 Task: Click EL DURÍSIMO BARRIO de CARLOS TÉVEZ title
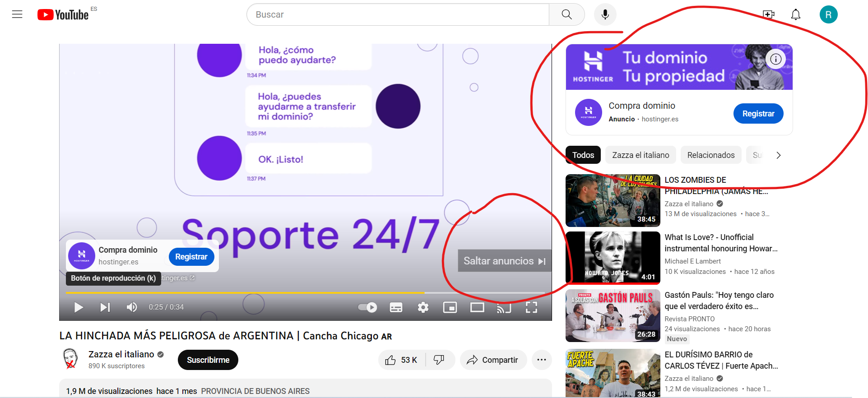point(721,360)
